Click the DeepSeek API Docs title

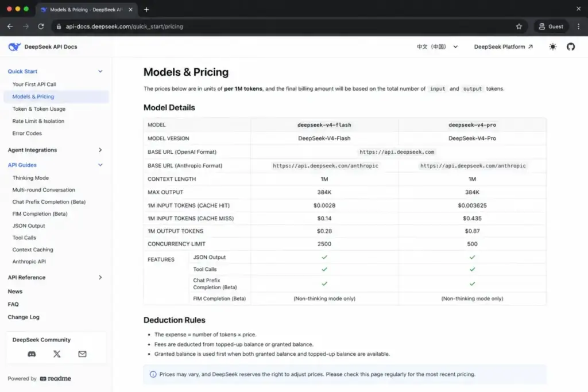(x=51, y=47)
